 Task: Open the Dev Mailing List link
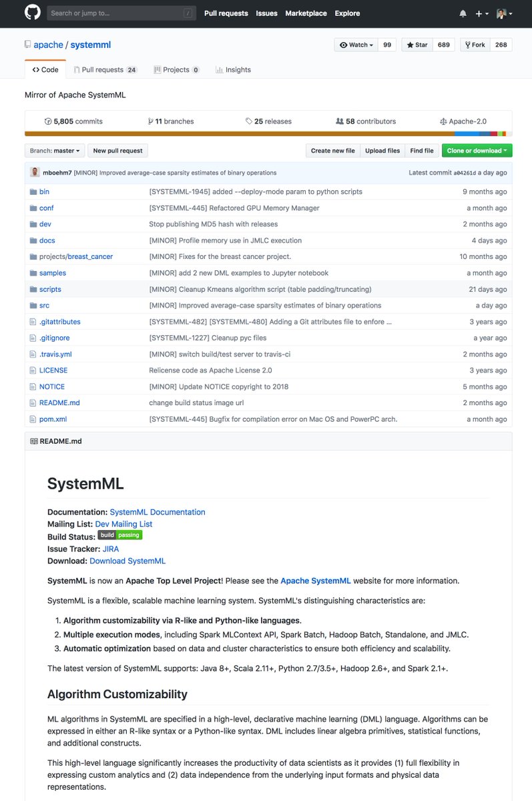124,524
